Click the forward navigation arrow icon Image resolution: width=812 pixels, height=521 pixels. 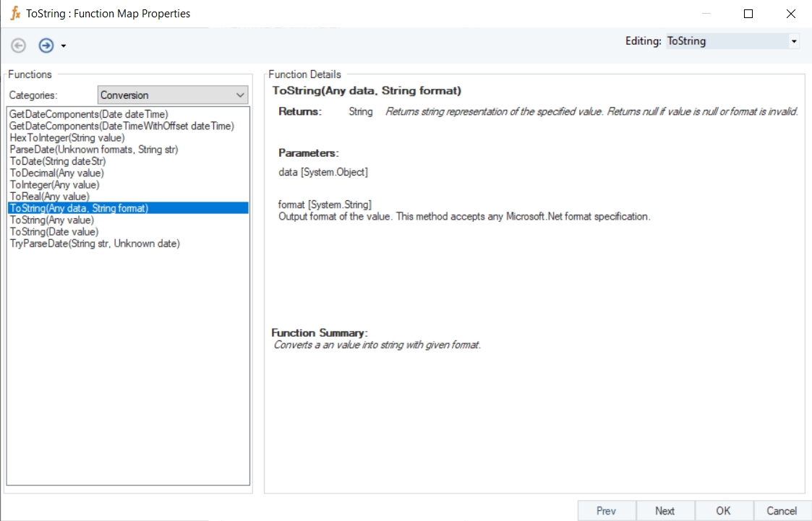46,46
